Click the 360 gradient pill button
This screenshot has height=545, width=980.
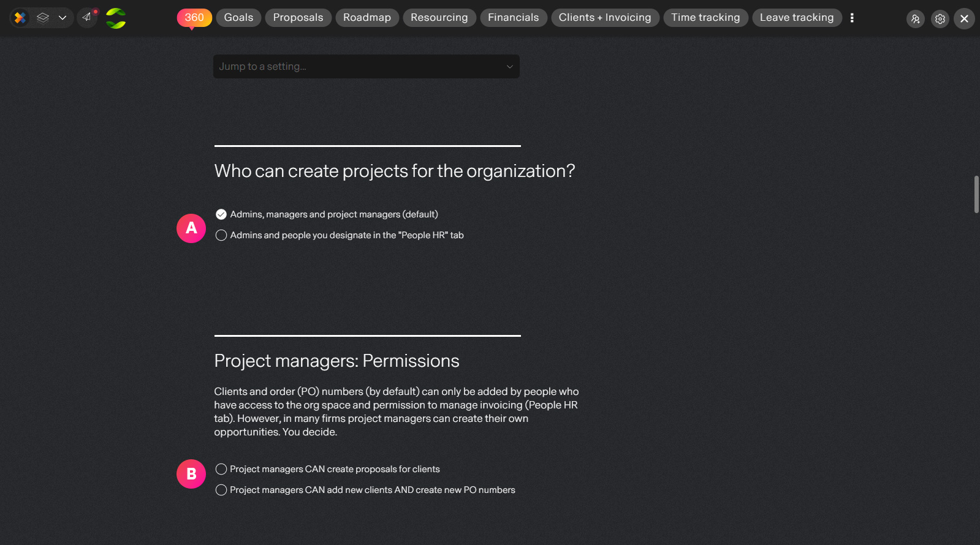(194, 18)
